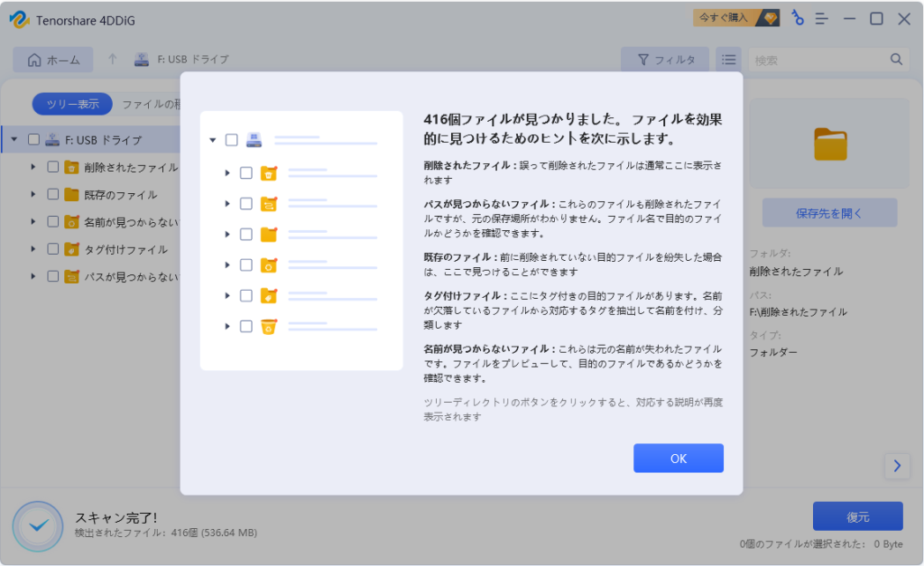Click the bottom trash bin icon in dialog illustration
The height and width of the screenshot is (566, 924).
[x=269, y=326]
